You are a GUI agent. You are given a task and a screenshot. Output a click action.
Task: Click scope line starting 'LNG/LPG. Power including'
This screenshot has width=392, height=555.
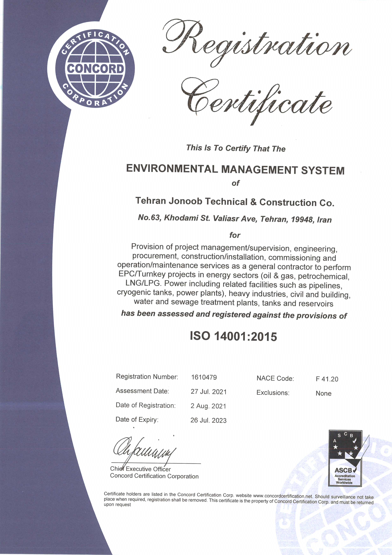pyautogui.click(x=234, y=285)
